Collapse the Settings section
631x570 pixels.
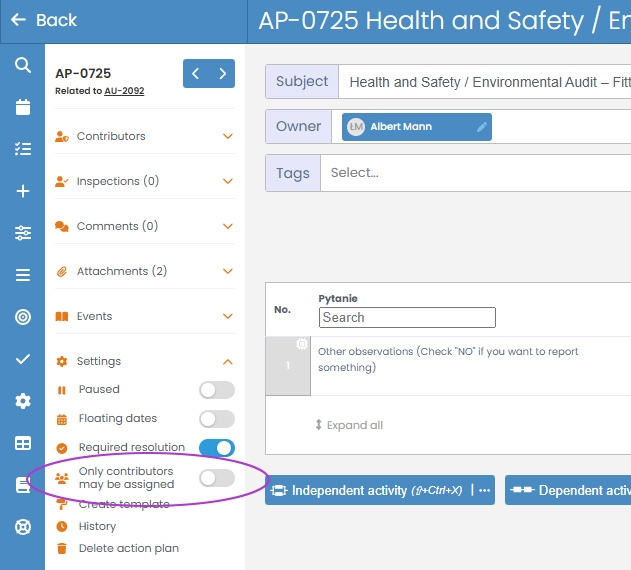[x=228, y=361]
